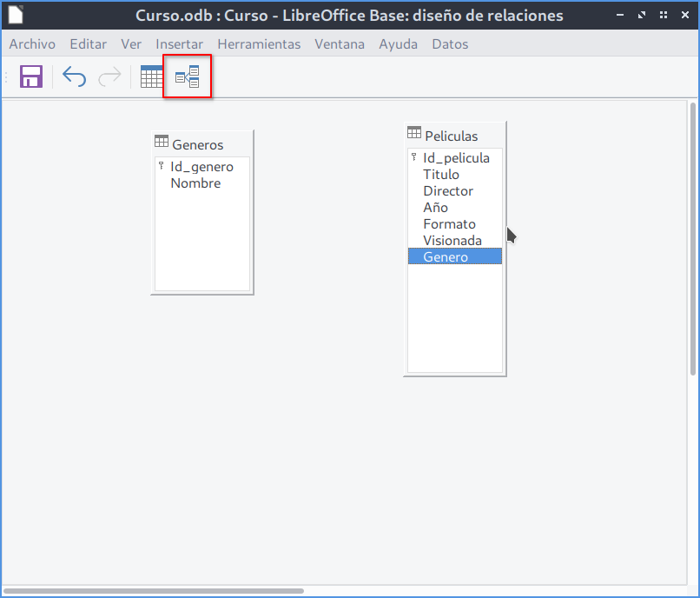Select the Titulo field in Peliculas
700x598 pixels.
pyautogui.click(x=441, y=175)
